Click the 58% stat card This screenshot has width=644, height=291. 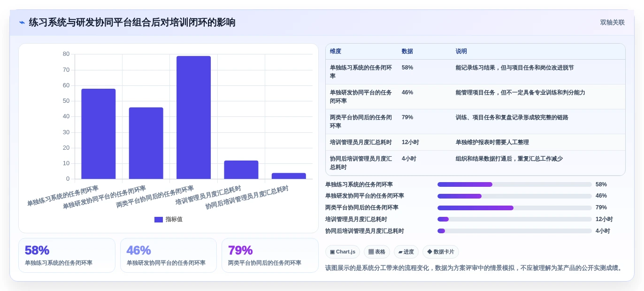coord(67,255)
